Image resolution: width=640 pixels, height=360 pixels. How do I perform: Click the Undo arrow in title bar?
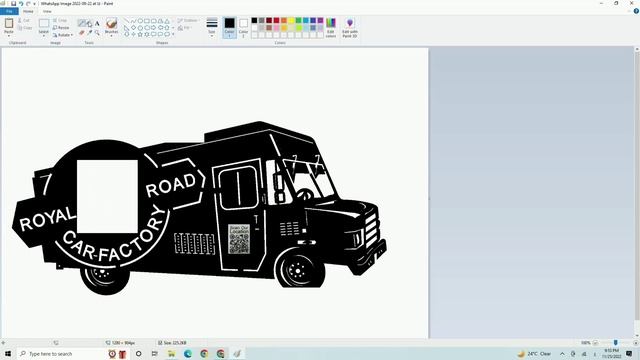pyautogui.click(x=21, y=4)
